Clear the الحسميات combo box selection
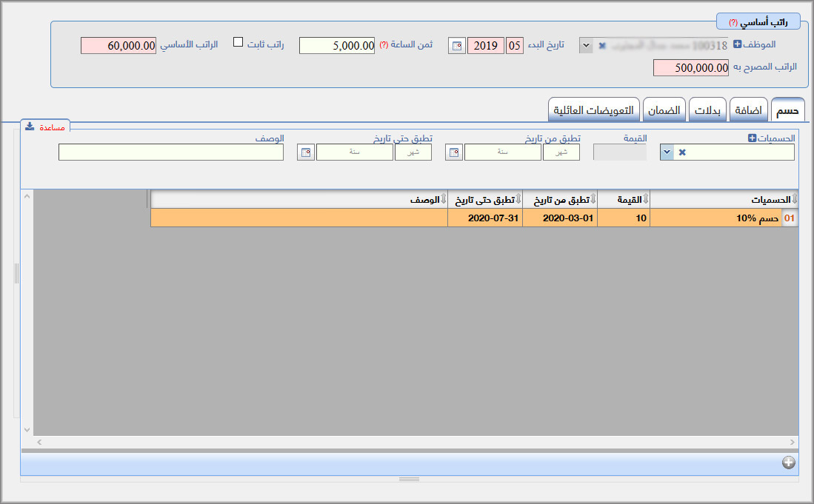Viewport: 814px width, 504px height. click(682, 152)
